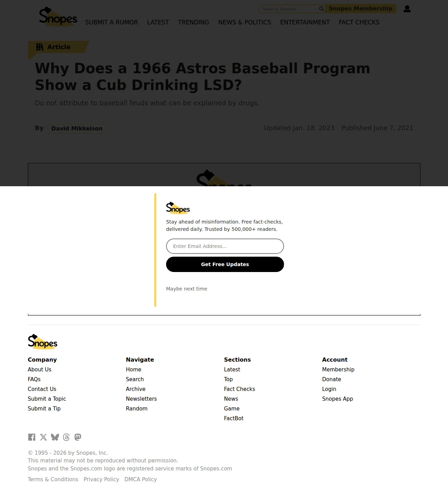
Task: Open the Snopes App footer link
Action: (x=337, y=399)
